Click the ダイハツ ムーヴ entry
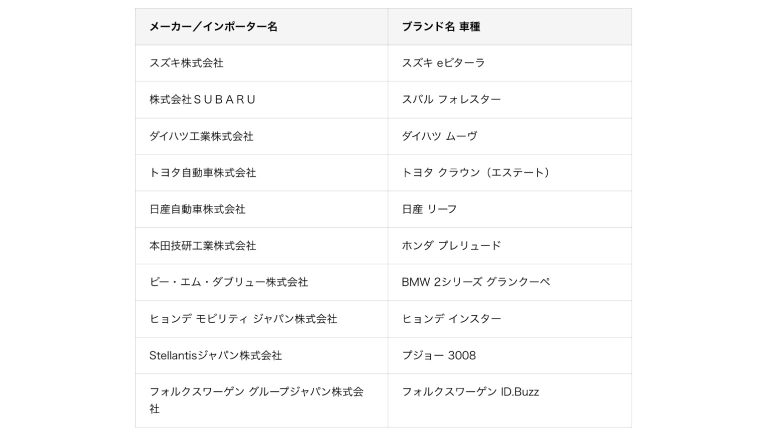Image resolution: width=770 pixels, height=433 pixels. 441,136
